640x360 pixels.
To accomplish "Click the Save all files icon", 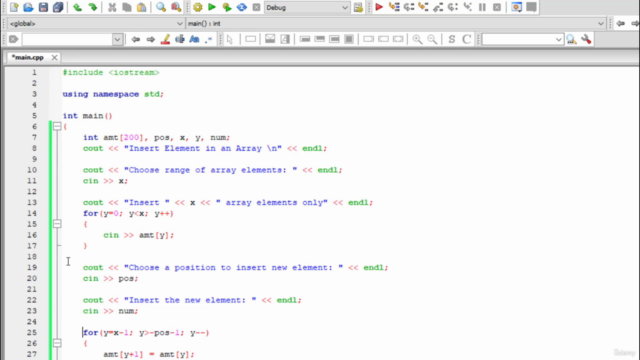I will 58,7.
